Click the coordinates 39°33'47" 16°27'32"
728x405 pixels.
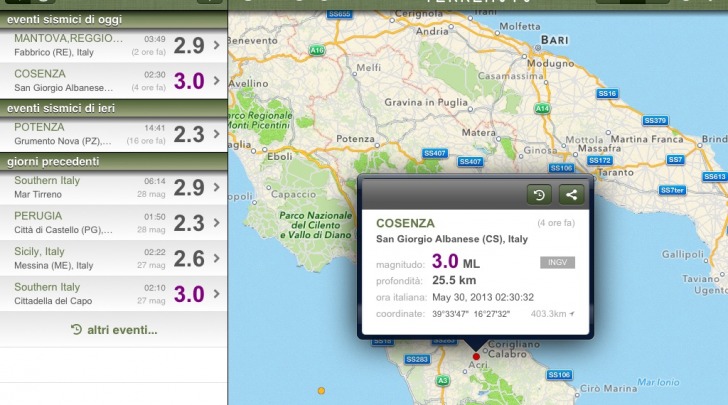pos(471,314)
